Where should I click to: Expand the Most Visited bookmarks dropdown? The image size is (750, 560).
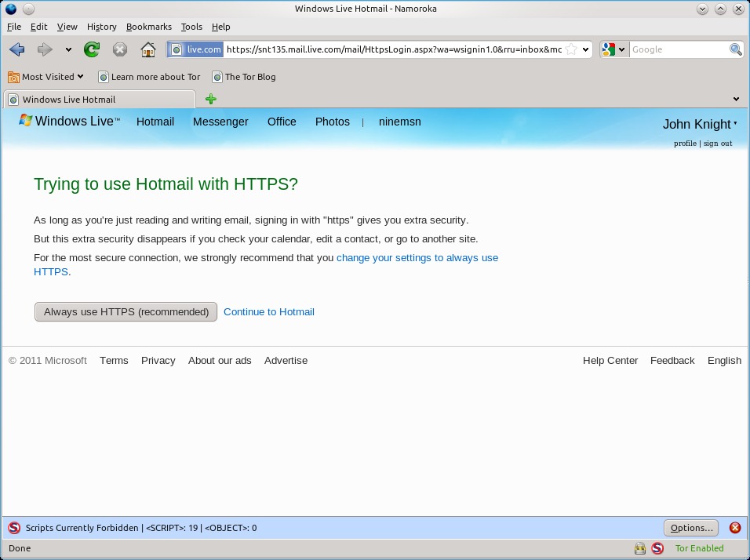(46, 77)
